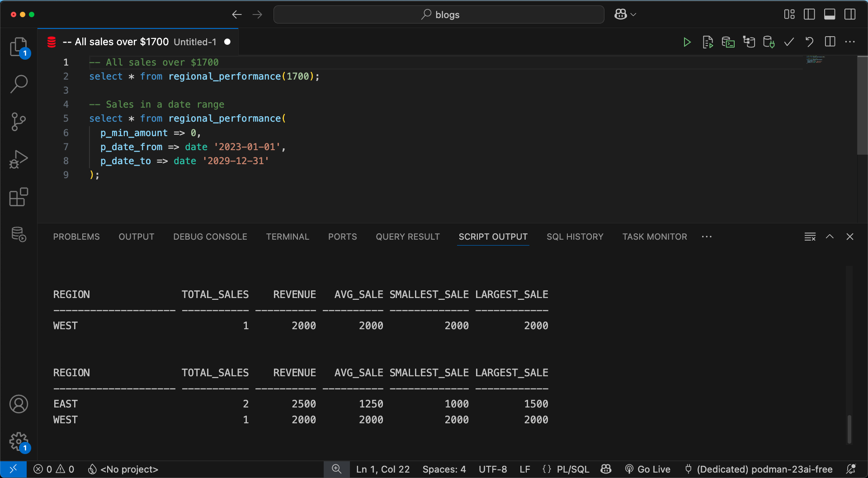Open the Search view in activity bar
The width and height of the screenshot is (868, 478).
pyautogui.click(x=19, y=84)
